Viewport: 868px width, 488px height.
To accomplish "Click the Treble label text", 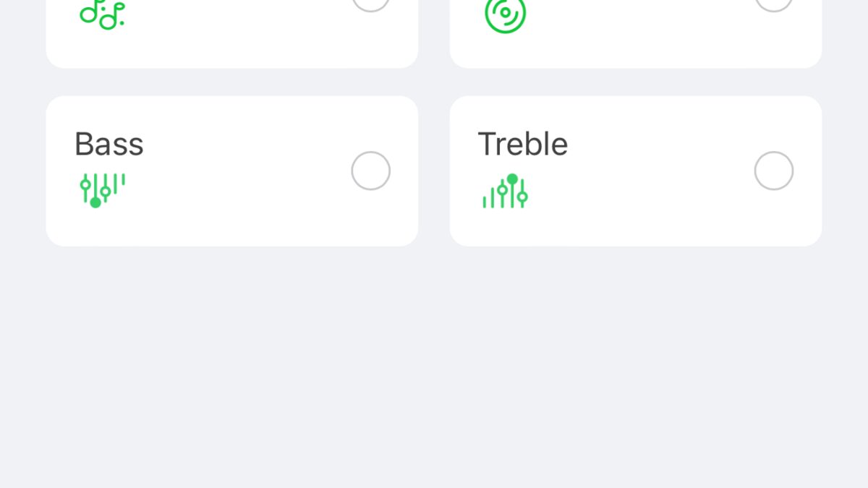I will [523, 144].
